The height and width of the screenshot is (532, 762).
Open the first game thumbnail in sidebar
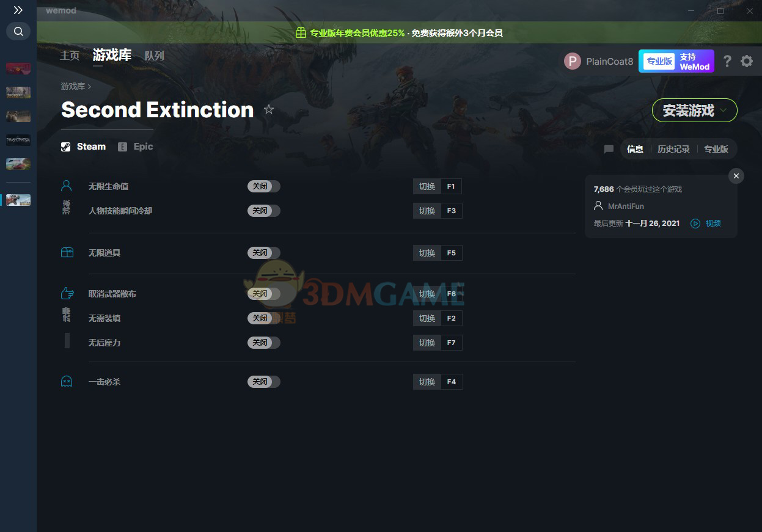18,68
